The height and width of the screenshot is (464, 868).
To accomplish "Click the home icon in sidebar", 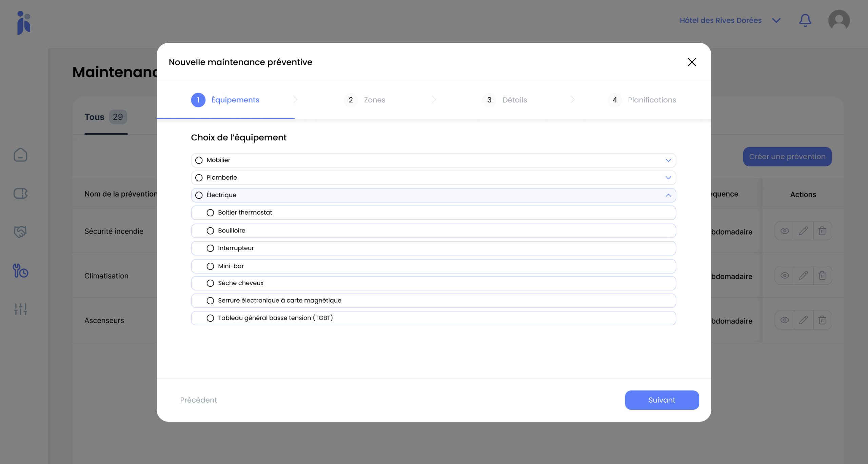I will tap(20, 155).
